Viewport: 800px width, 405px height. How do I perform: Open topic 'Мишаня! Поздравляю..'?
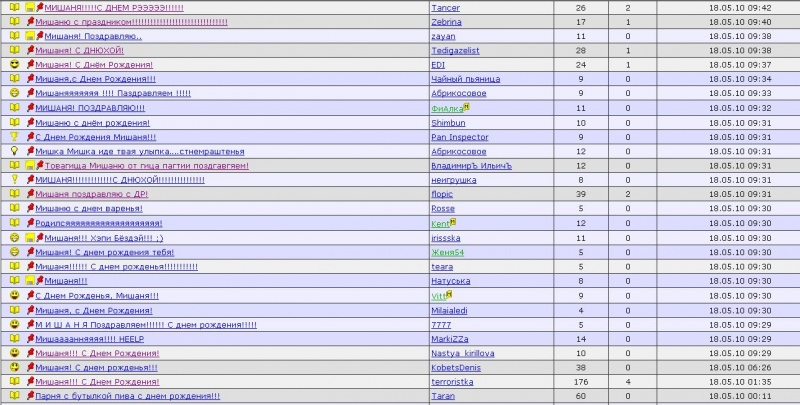click(x=93, y=36)
